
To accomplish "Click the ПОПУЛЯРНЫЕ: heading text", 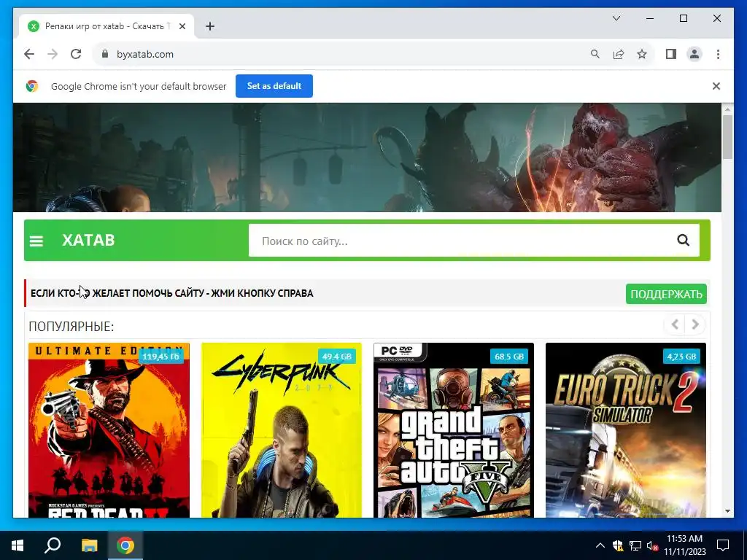I will click(71, 327).
